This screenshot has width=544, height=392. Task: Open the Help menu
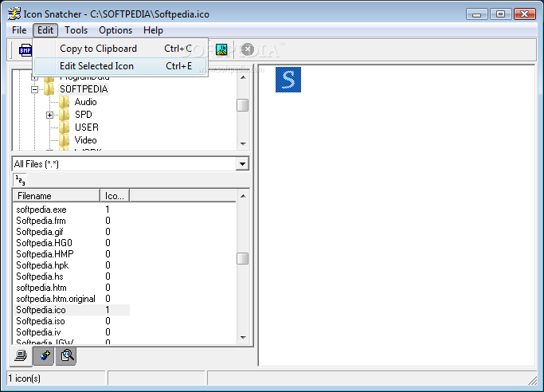point(153,30)
